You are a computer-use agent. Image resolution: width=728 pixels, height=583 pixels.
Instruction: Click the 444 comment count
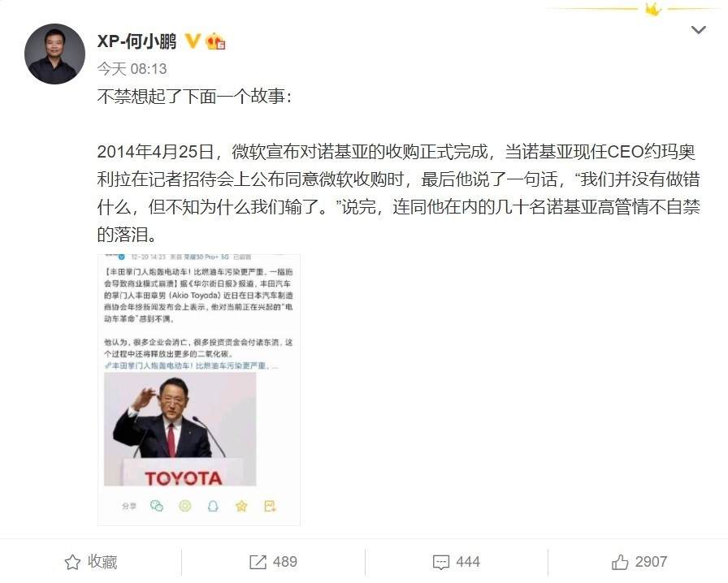click(468, 562)
